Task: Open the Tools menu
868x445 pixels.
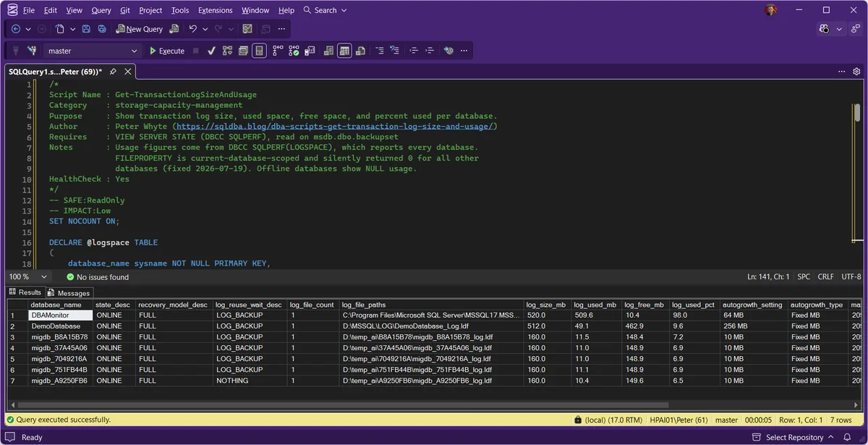Action: [x=180, y=11]
